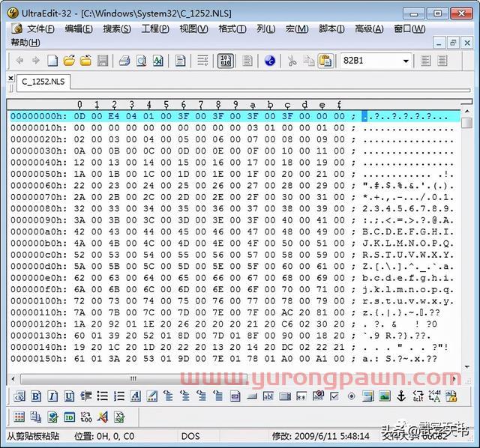Expand the 82B1 find combo box arrow

[x=406, y=61]
